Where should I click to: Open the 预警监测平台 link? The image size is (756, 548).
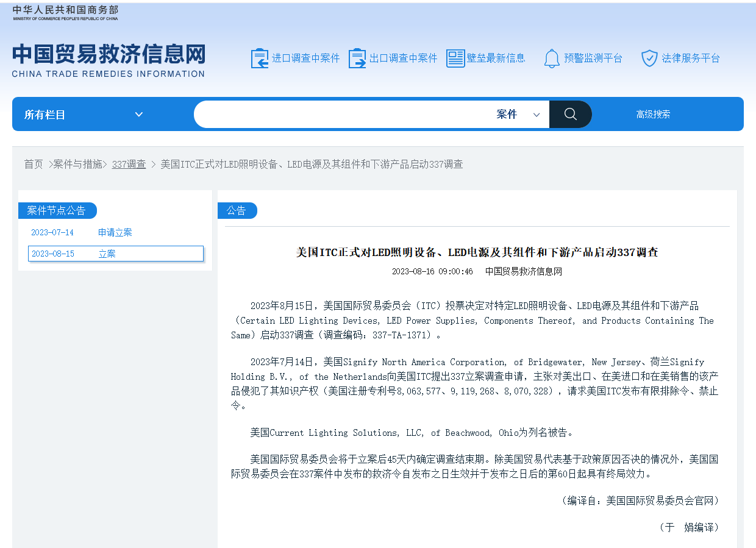(593, 59)
